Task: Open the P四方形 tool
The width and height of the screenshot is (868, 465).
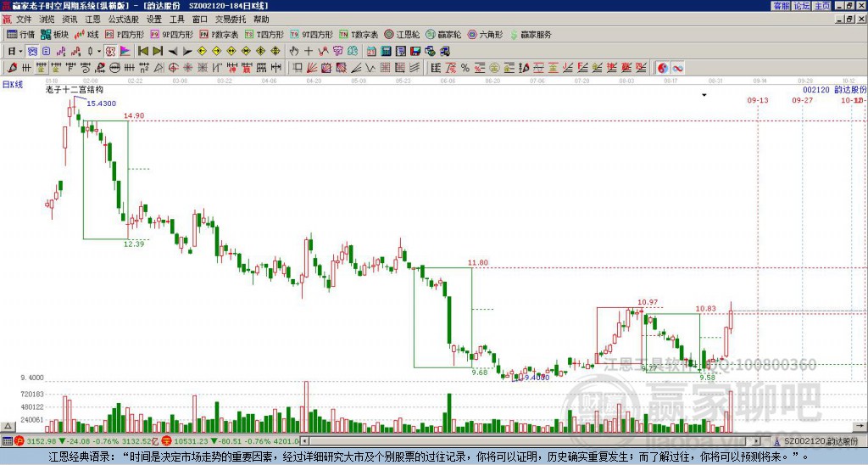Action: click(x=125, y=34)
